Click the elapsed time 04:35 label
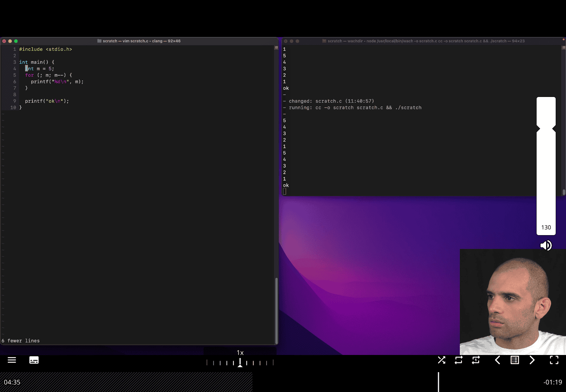Viewport: 566px width, 392px height. pyautogui.click(x=12, y=382)
